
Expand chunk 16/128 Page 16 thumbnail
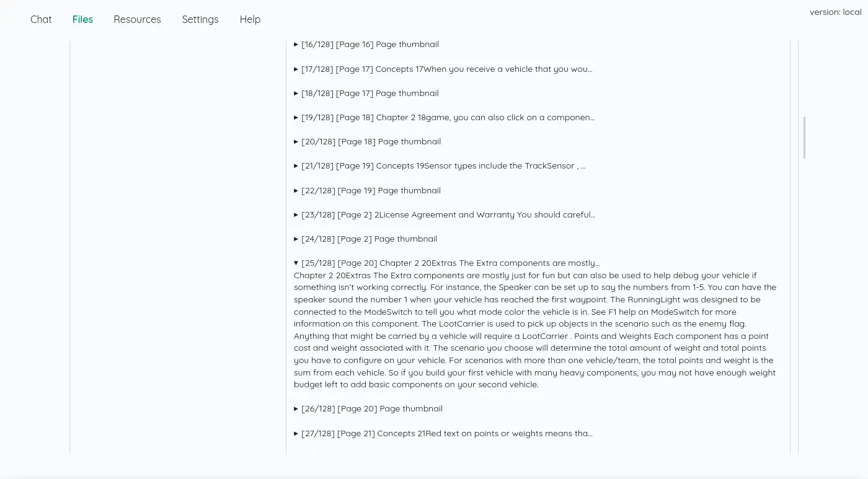(x=370, y=45)
